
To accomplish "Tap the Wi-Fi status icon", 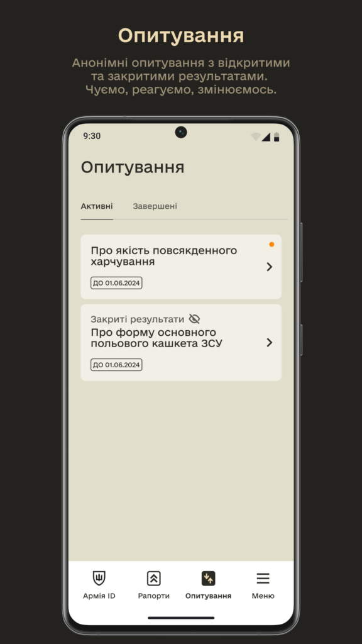I will point(255,136).
